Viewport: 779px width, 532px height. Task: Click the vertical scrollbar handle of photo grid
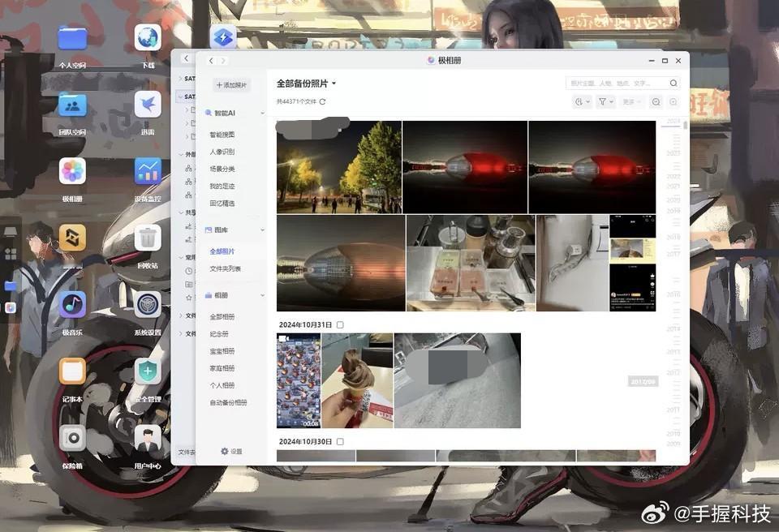click(685, 125)
